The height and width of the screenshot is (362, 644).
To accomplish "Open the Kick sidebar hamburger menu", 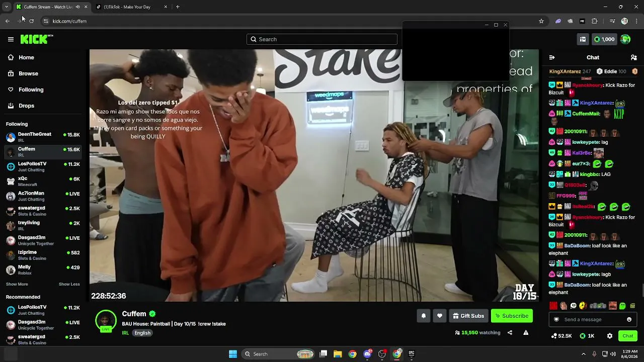I will coord(11,39).
